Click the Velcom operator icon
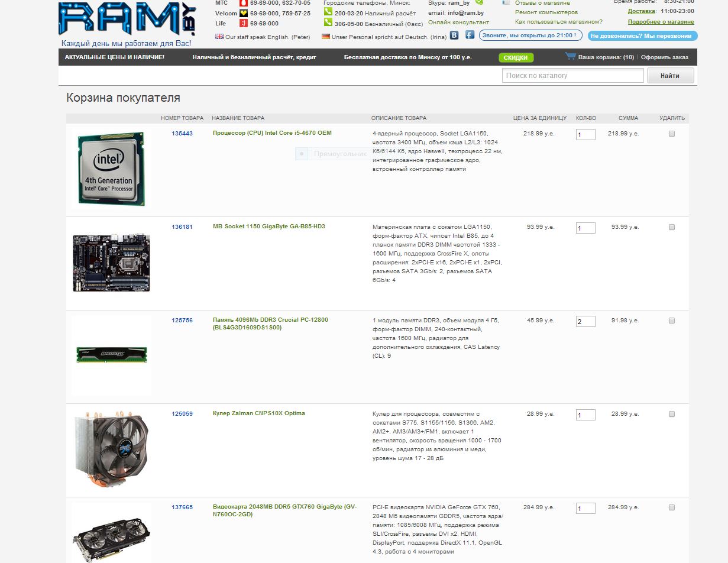728x563 pixels. pyautogui.click(x=243, y=13)
